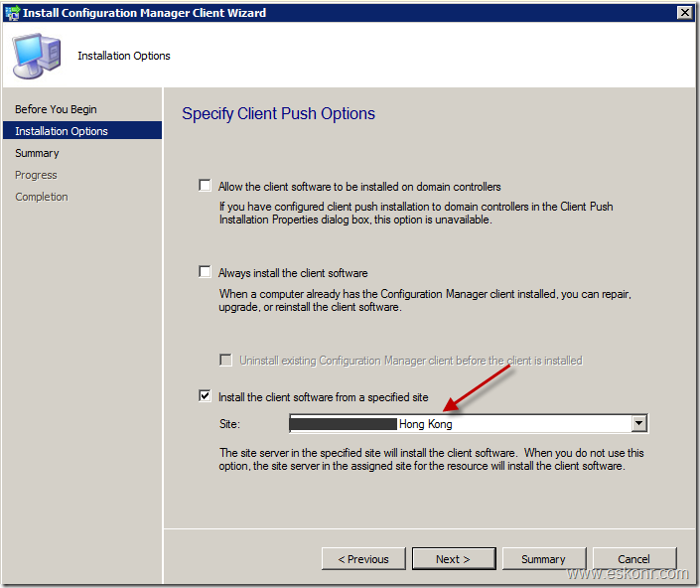Uncheck Install the client software from specified site
This screenshot has height=588, width=700.
(x=206, y=397)
